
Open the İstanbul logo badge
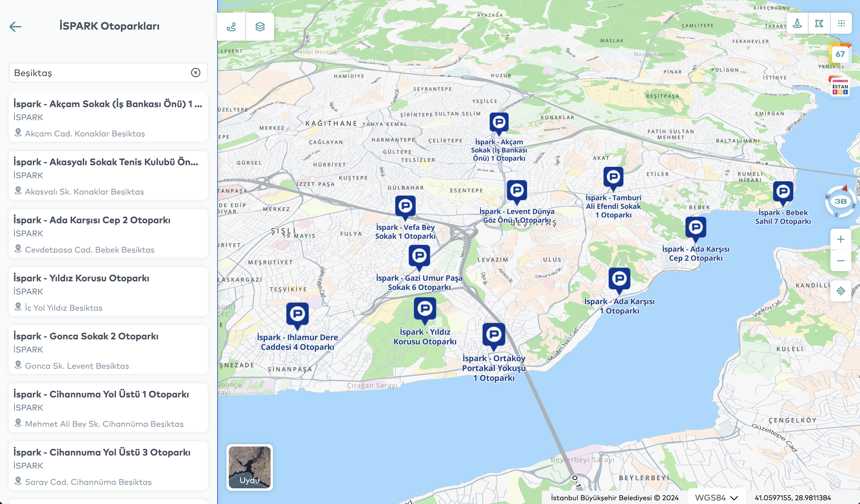[840, 87]
